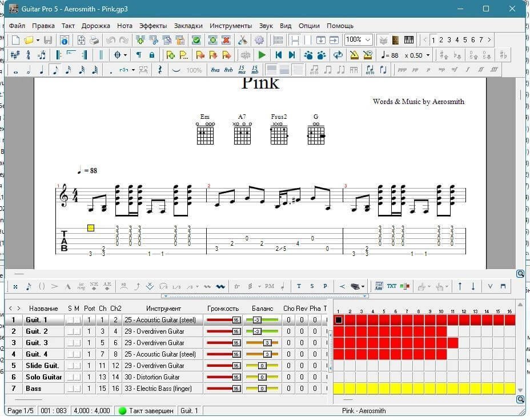Insert chord diagram Am icon

(x=379, y=286)
